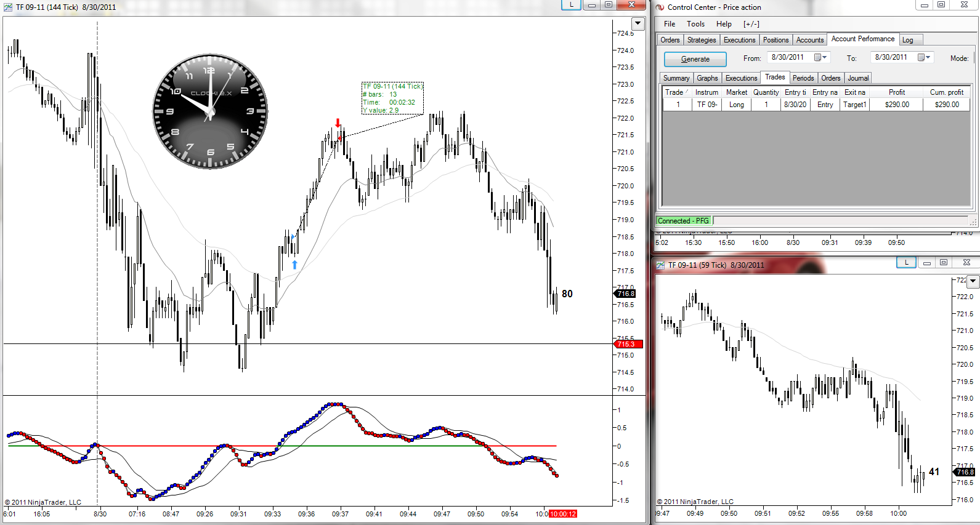Maximize the 144 Tick chart window
The width and height of the screenshot is (980, 525).
pos(609,5)
